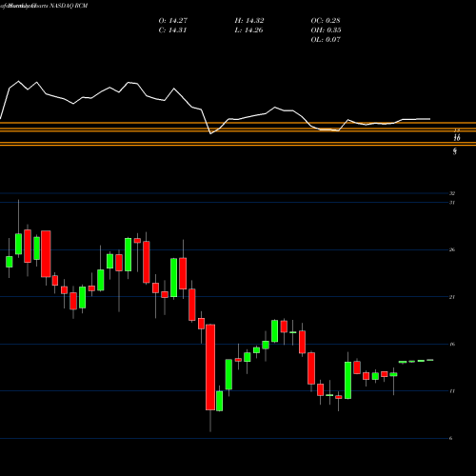This screenshot has width=476, height=476.
Task: Select the open value "O: 14.27"
Action: pos(173,21)
